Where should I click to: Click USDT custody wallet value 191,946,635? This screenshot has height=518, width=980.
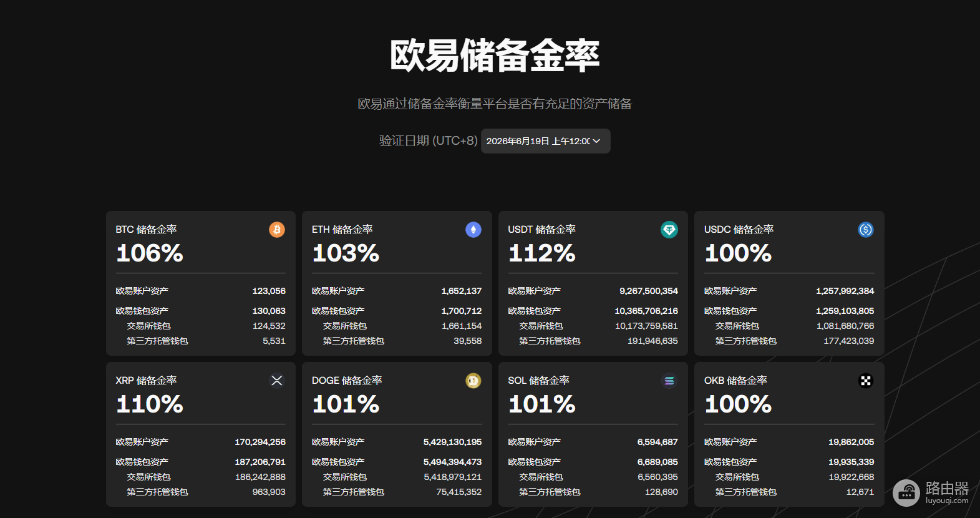tap(653, 341)
